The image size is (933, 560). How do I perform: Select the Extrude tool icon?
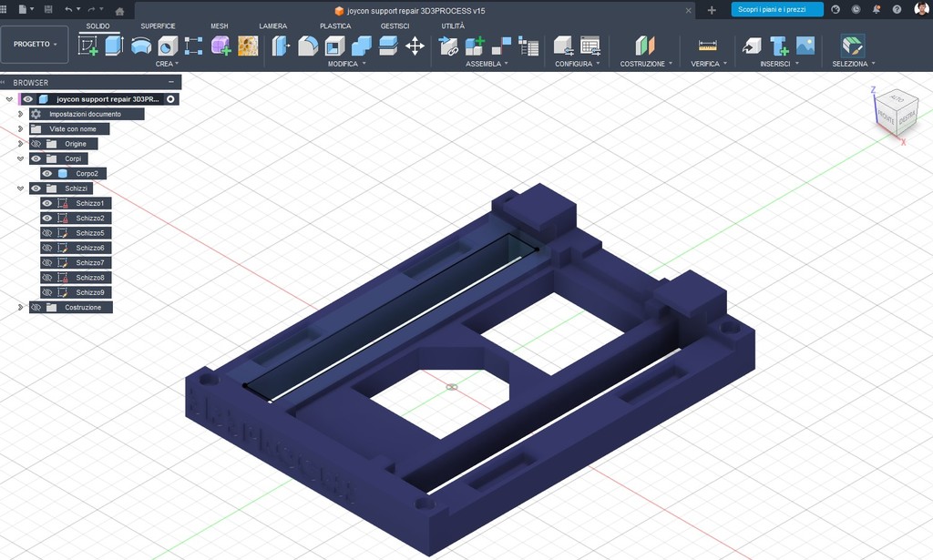click(x=114, y=46)
